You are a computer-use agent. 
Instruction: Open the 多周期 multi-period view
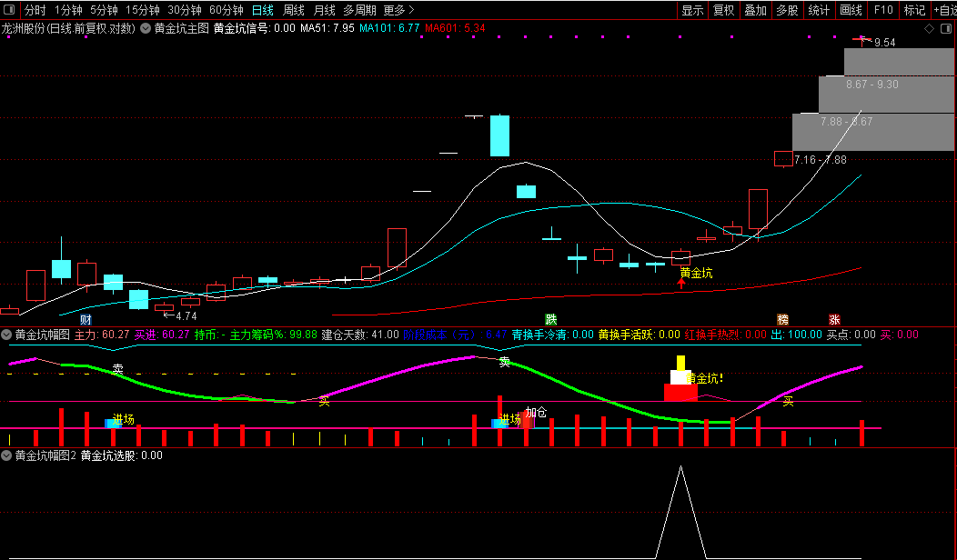(x=359, y=10)
